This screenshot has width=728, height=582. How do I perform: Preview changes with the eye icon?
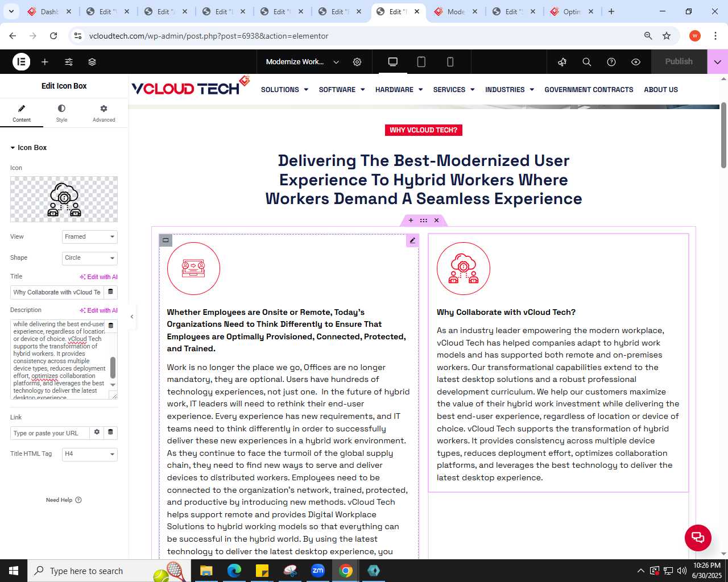point(636,62)
